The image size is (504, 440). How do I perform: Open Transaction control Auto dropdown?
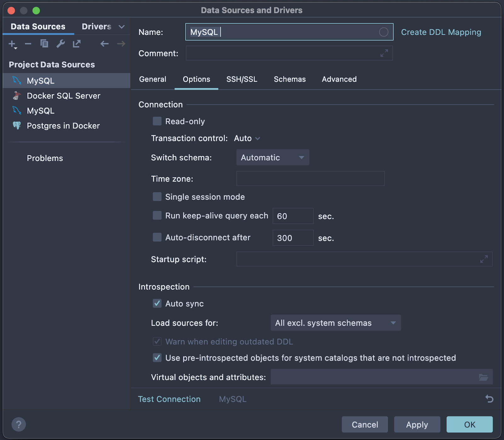point(247,138)
